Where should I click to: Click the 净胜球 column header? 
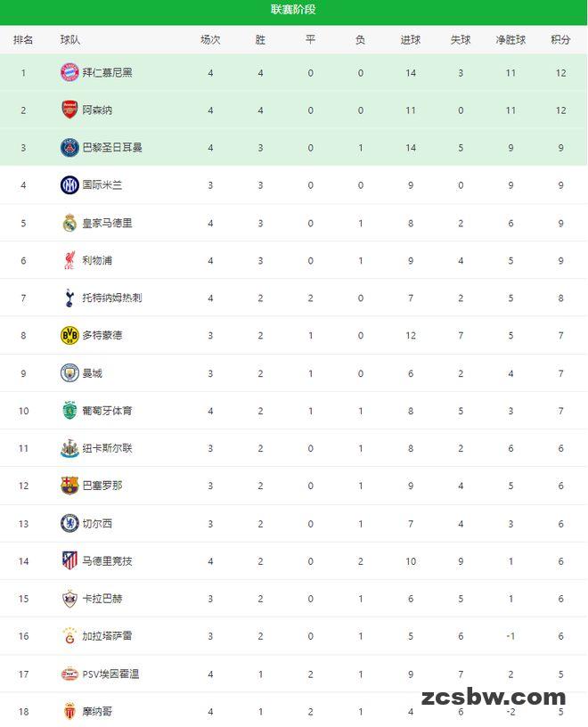510,40
